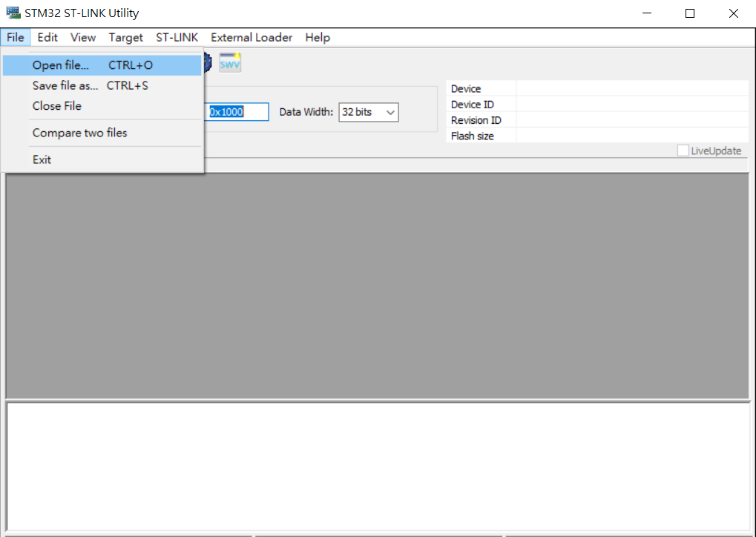Minimize the ST-LINK Utility window
The image size is (756, 537).
[x=647, y=13]
